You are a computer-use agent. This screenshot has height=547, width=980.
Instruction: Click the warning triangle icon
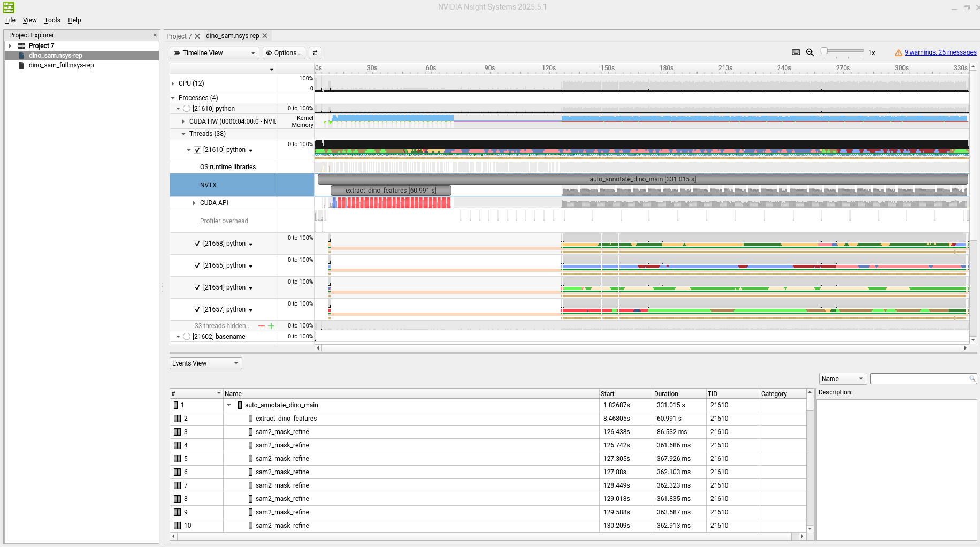[x=899, y=53]
